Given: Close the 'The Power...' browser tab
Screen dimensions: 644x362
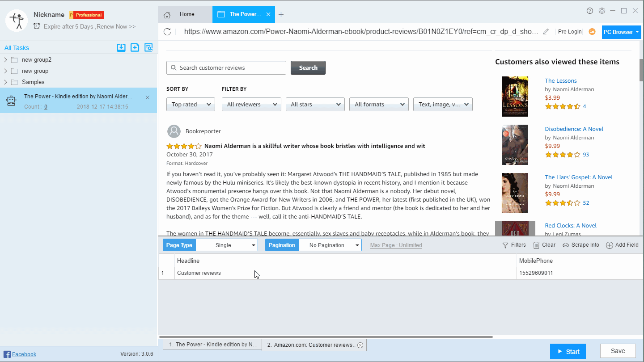Looking at the screenshot, I should (x=268, y=14).
